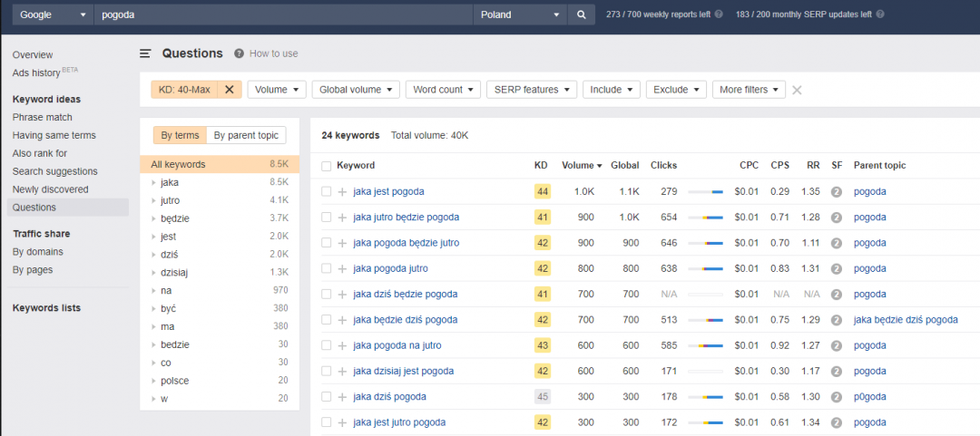This screenshot has width=980, height=436.
Task: Clear all filters with the gray X
Action: [797, 90]
